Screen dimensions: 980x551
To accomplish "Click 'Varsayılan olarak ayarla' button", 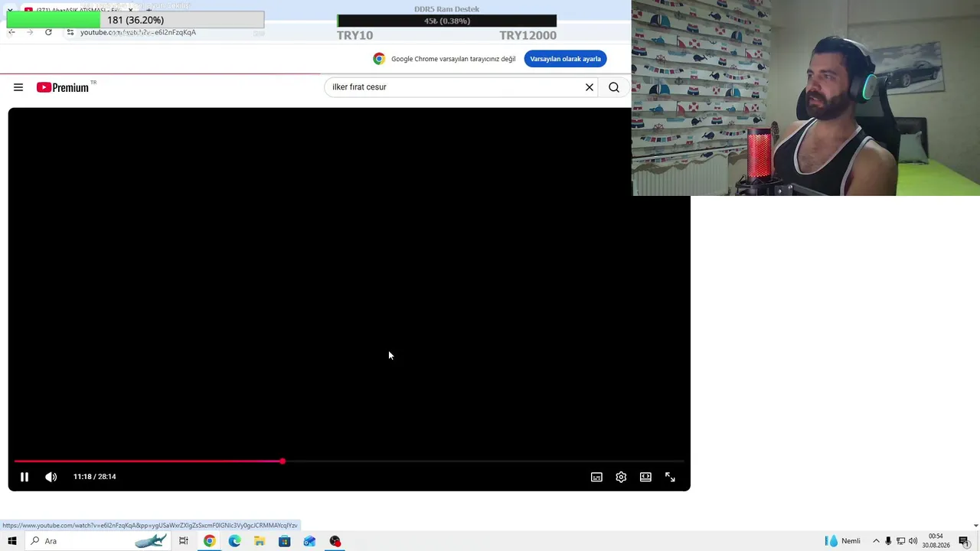I will [565, 59].
